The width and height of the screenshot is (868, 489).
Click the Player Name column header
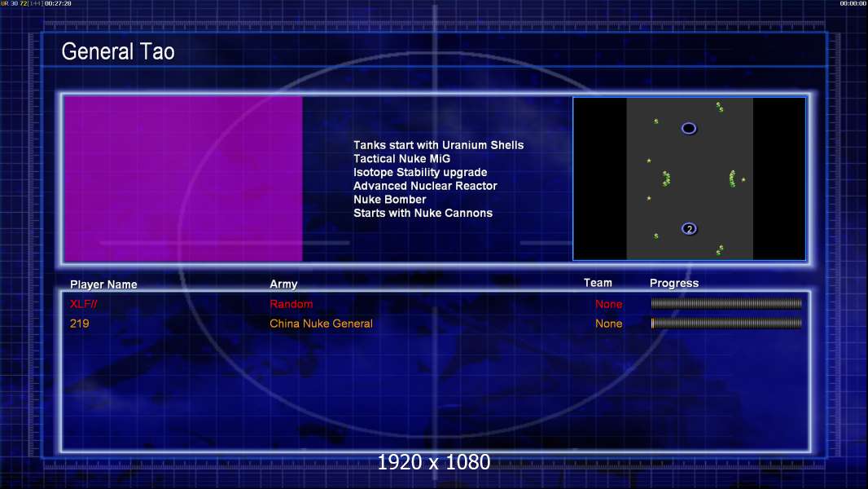(103, 284)
